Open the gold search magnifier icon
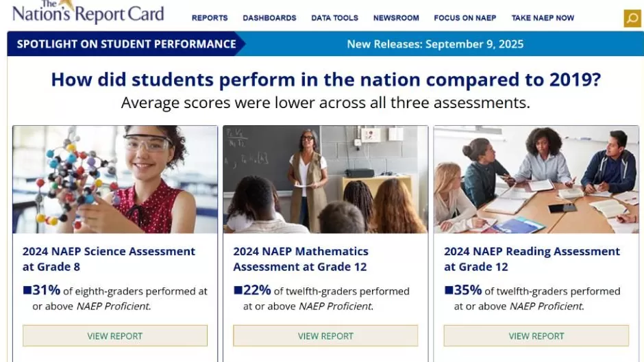644x362 pixels. pos(632,18)
